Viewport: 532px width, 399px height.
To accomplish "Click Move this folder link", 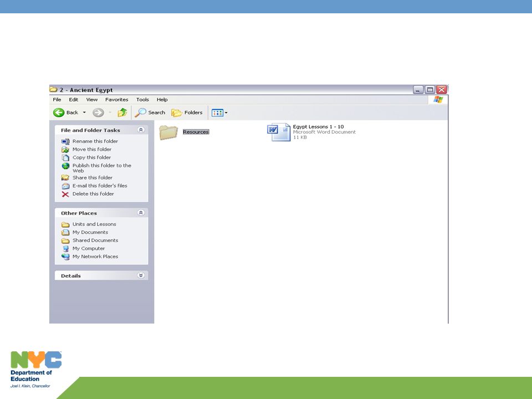I will (x=92, y=149).
